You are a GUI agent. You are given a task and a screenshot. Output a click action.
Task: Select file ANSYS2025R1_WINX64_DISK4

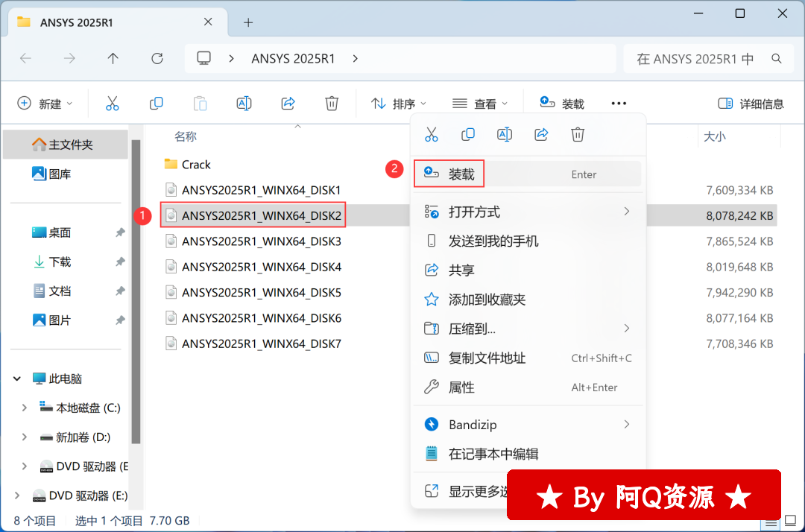click(253, 267)
